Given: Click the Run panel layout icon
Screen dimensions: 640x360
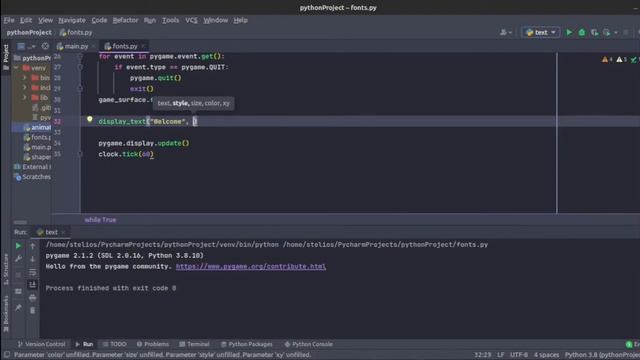Looking at the screenshot, I should point(18,291).
